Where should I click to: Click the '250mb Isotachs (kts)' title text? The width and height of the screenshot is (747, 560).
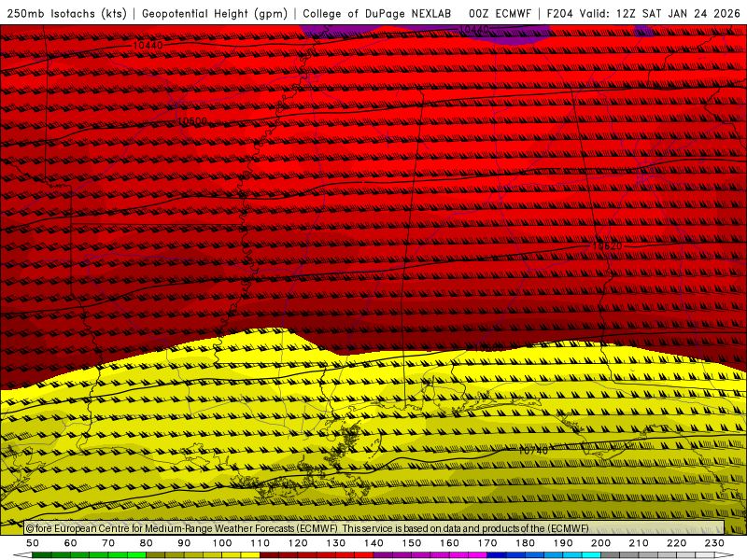pyautogui.click(x=66, y=13)
